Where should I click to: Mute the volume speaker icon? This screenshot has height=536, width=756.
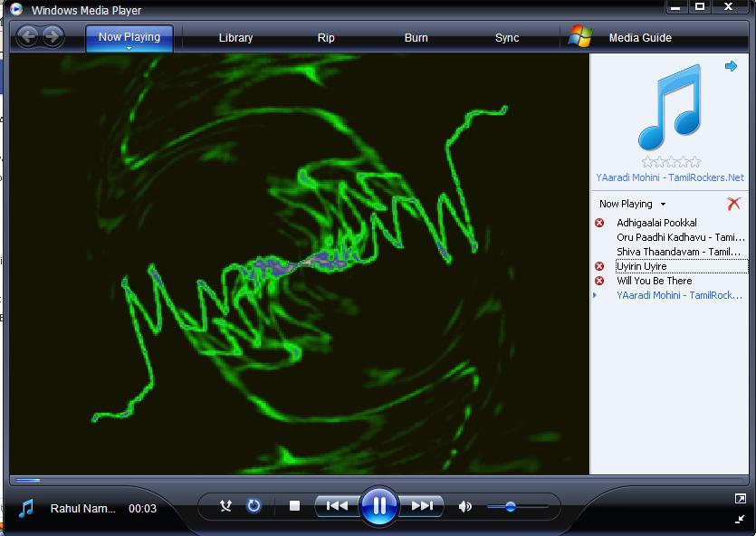(464, 506)
